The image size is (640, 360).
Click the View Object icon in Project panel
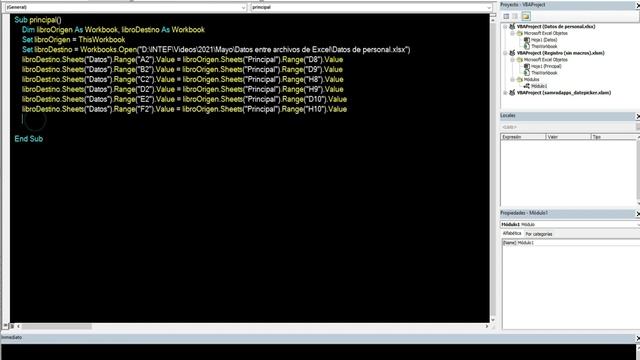pyautogui.click(x=515, y=16)
